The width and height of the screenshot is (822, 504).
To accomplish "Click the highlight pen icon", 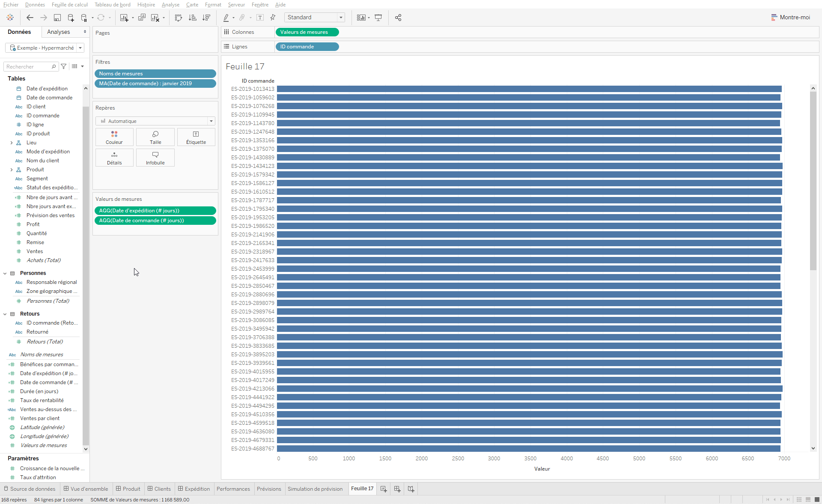I will pos(226,18).
